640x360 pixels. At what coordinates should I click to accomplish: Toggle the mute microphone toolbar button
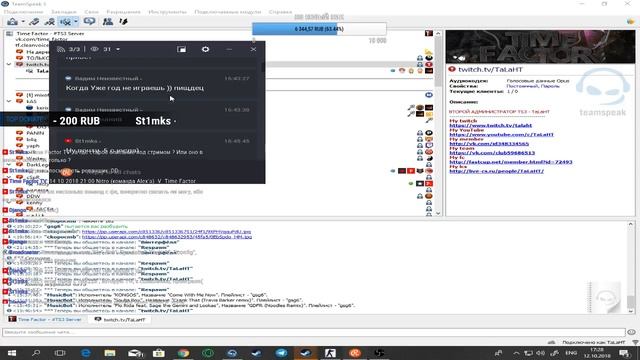coord(65,22)
